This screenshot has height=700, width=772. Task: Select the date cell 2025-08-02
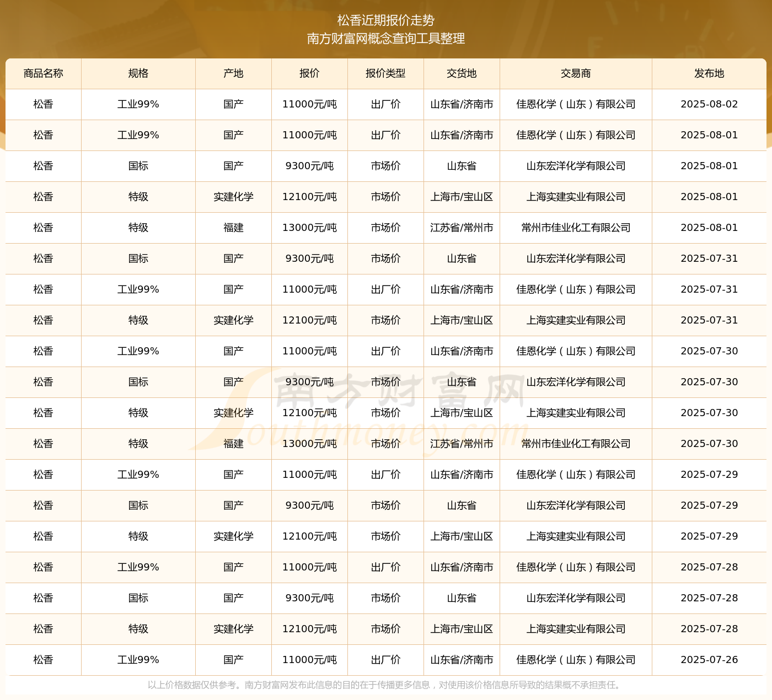[709, 104]
